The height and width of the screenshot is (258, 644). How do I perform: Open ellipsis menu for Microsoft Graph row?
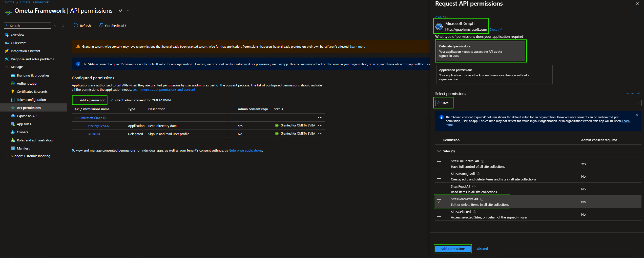click(320, 118)
